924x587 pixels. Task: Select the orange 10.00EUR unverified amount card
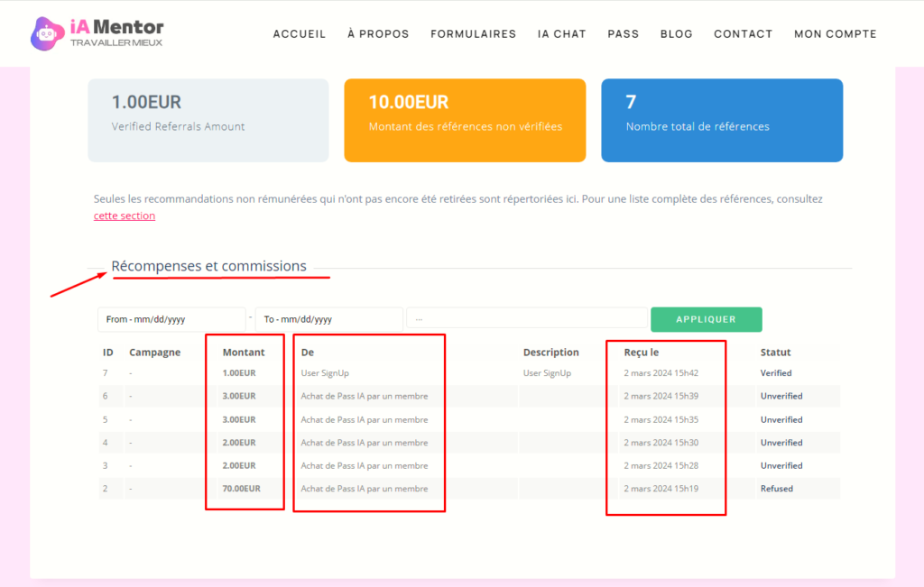pyautogui.click(x=465, y=120)
